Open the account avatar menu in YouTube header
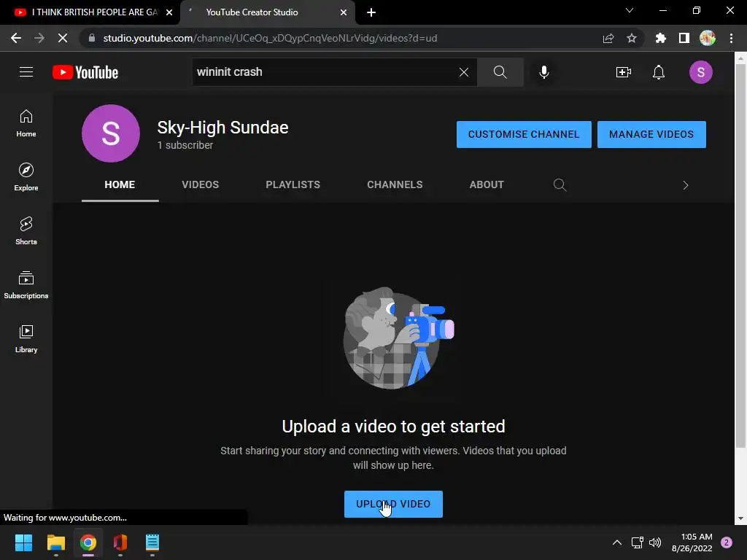Image resolution: width=747 pixels, height=560 pixels. [700, 72]
